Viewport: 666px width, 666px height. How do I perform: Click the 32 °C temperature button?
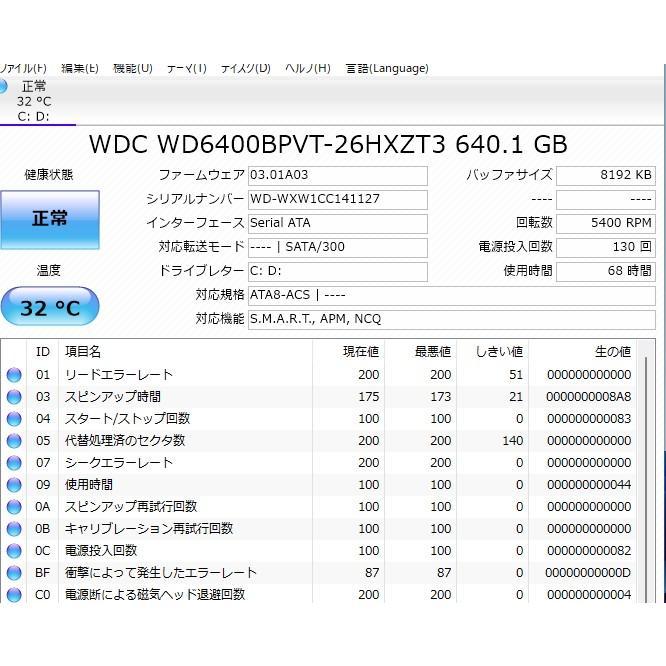point(50,307)
